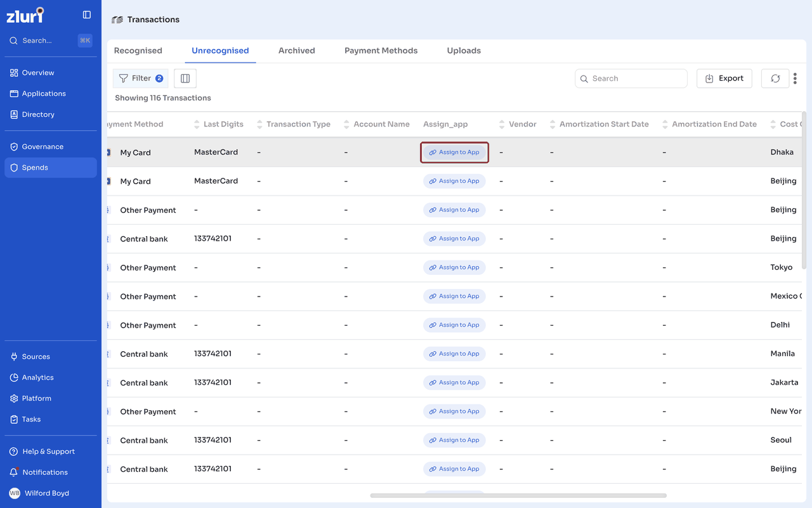Open the Governance section
The width and height of the screenshot is (812, 508).
[x=51, y=147]
